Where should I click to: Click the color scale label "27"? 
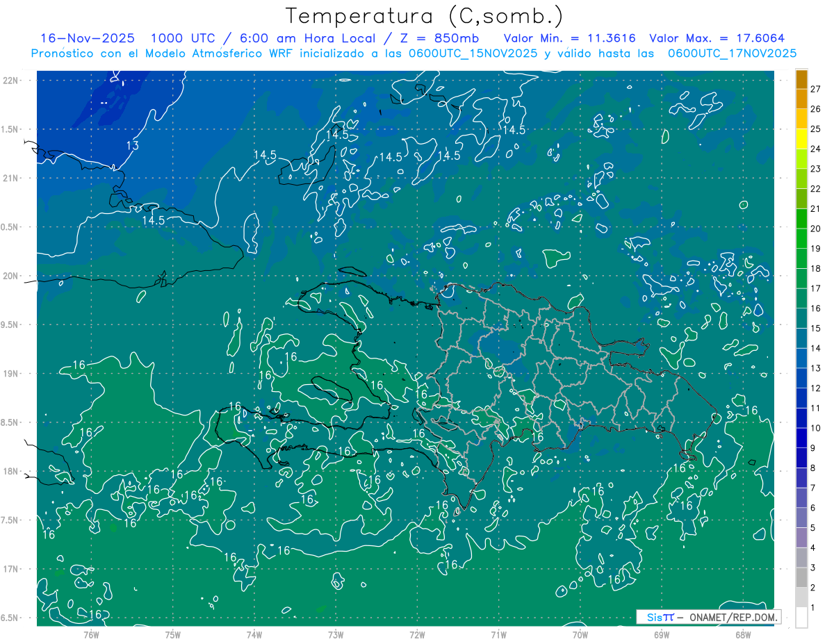[x=816, y=89]
